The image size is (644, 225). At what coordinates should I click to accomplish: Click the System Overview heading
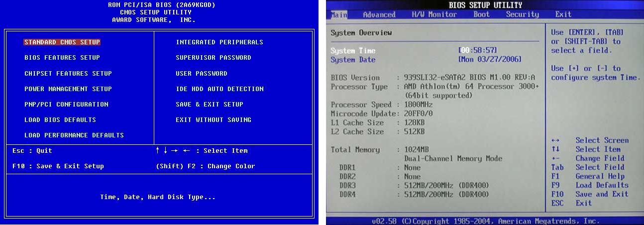point(361,33)
